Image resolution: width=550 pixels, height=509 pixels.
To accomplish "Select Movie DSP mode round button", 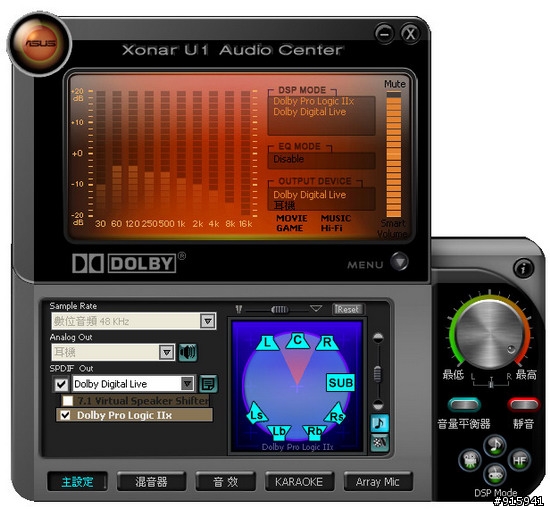I will point(470,460).
